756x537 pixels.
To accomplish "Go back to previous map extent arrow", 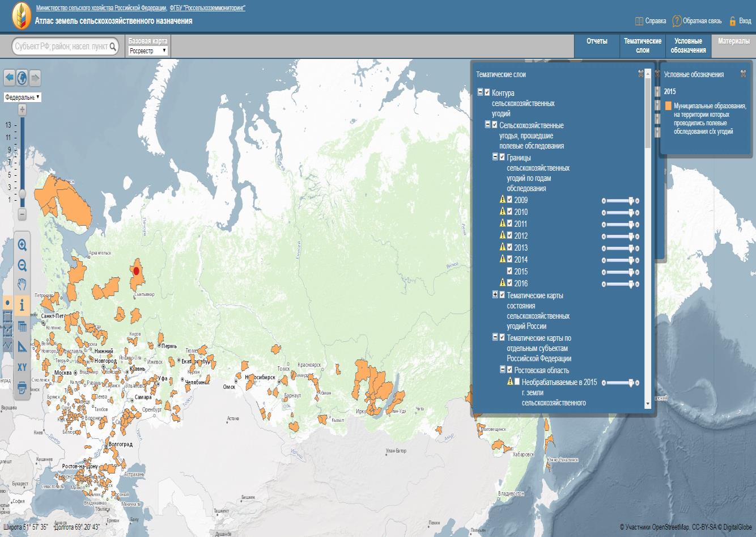I will click(9, 77).
